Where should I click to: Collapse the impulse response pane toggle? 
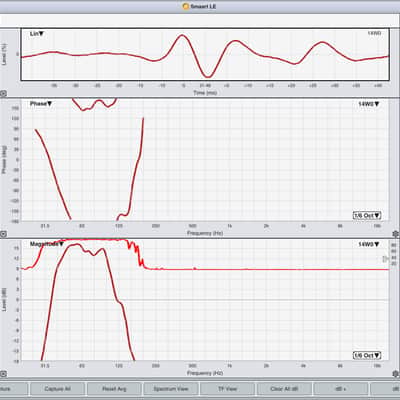pyautogui.click(x=3, y=94)
